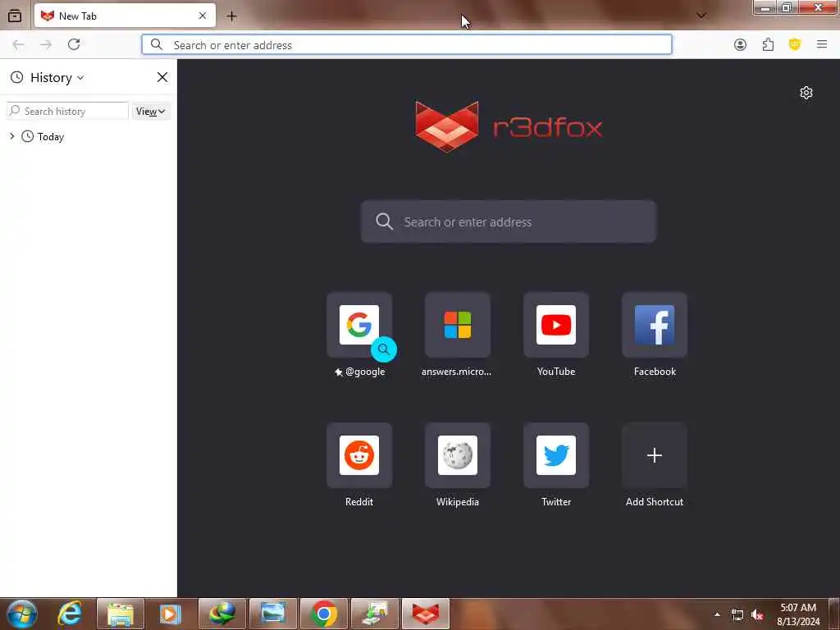Go back with the back arrow

pyautogui.click(x=18, y=45)
